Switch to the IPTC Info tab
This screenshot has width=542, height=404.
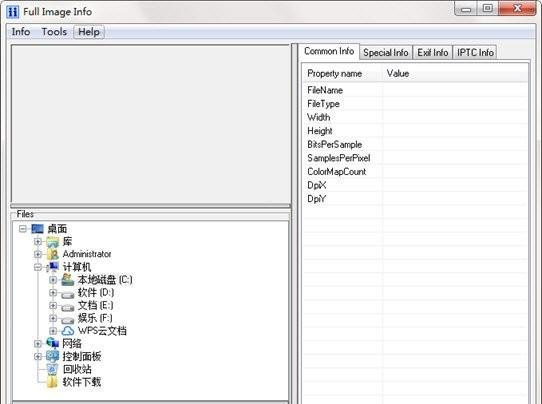(475, 53)
